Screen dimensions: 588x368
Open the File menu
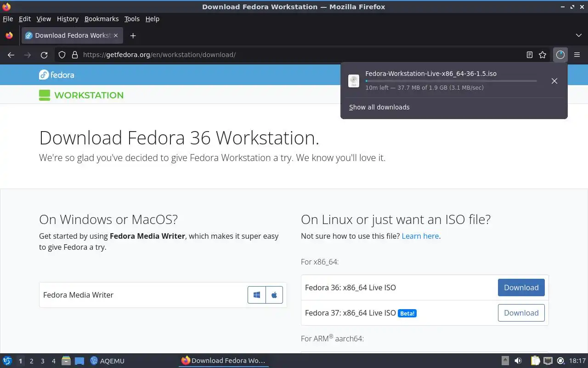8,19
